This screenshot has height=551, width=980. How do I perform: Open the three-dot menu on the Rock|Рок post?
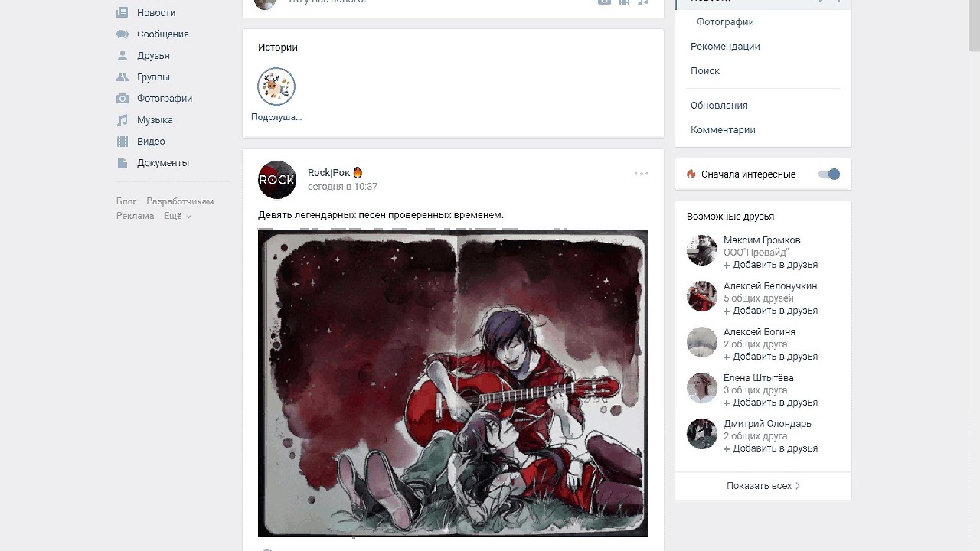[x=642, y=174]
